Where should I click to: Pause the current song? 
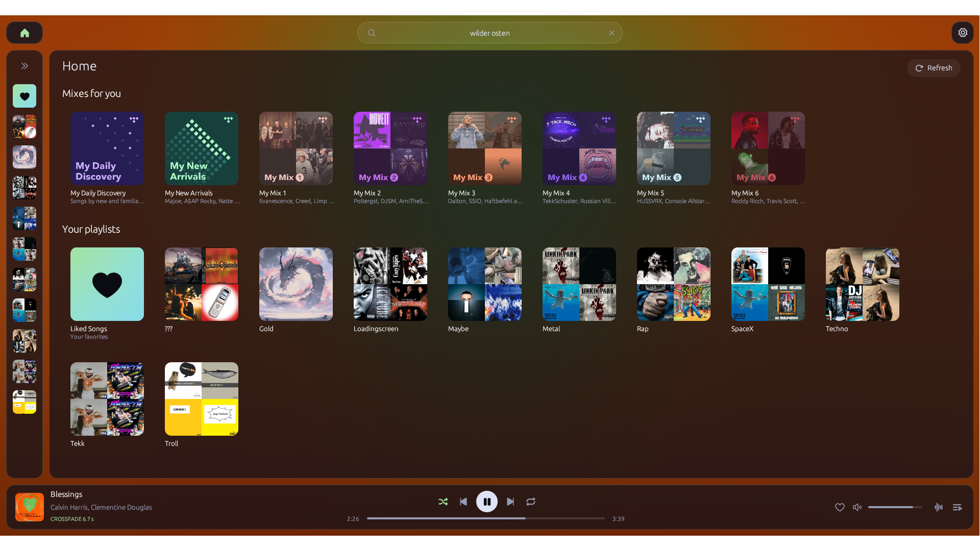point(487,502)
